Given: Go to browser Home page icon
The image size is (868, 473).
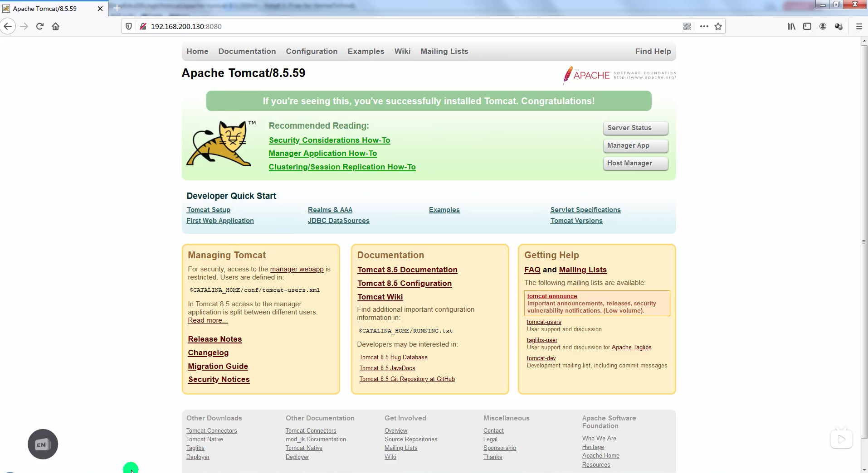Looking at the screenshot, I should pos(56,26).
